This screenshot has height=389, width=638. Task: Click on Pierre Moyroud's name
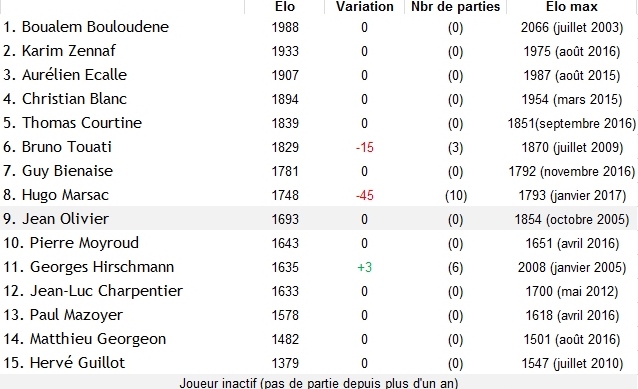(84, 243)
